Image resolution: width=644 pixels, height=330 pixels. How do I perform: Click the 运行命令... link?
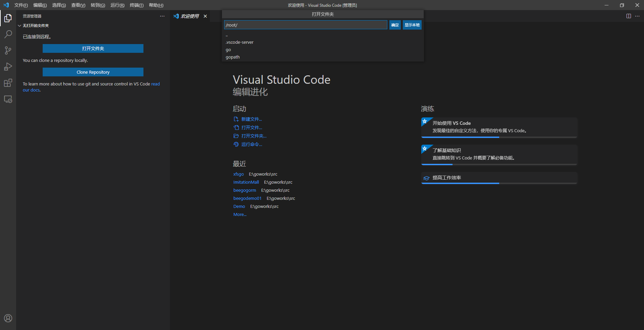click(x=252, y=144)
